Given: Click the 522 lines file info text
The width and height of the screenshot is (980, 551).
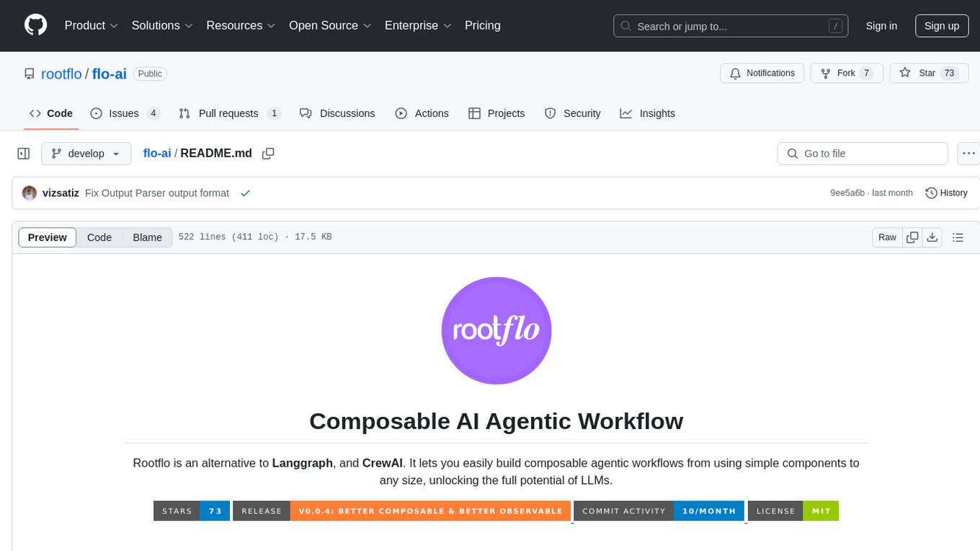Looking at the screenshot, I should click(x=255, y=237).
